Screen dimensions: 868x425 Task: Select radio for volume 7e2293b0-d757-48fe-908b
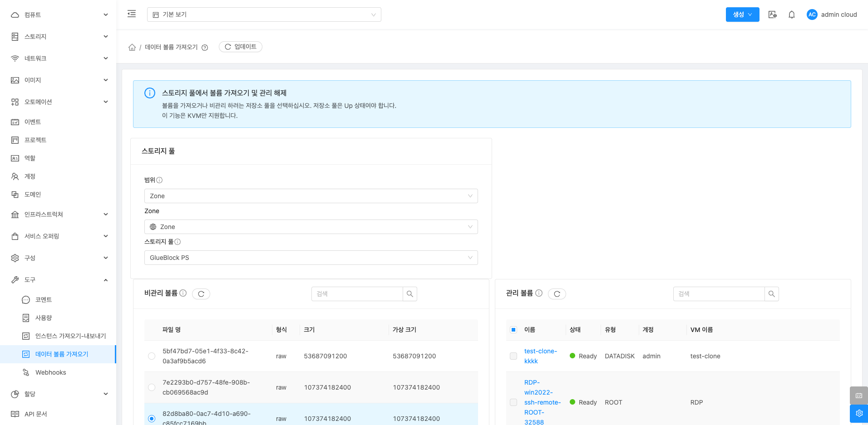(x=152, y=387)
